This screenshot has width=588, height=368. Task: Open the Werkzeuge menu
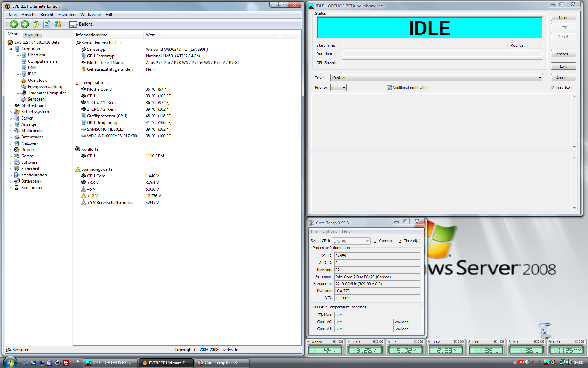pos(91,15)
